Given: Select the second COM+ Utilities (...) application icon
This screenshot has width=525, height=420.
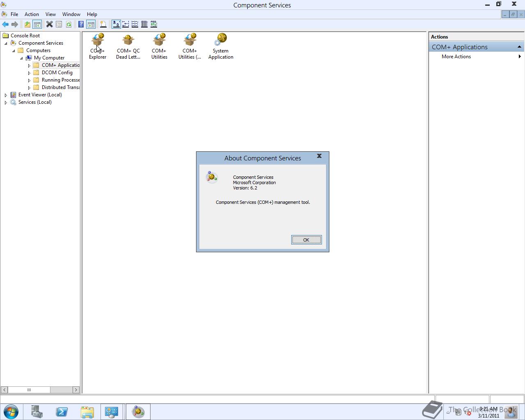Looking at the screenshot, I should [189, 46].
